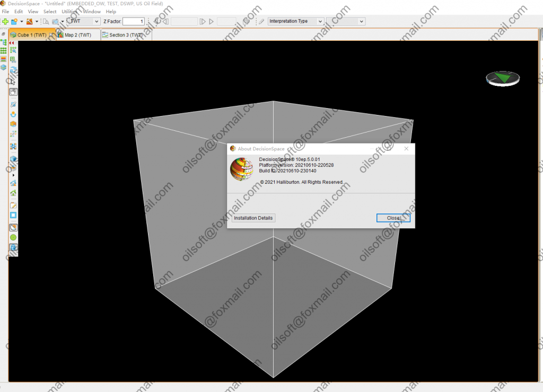The width and height of the screenshot is (543, 392).
Task: Open the View menu
Action: pos(33,12)
